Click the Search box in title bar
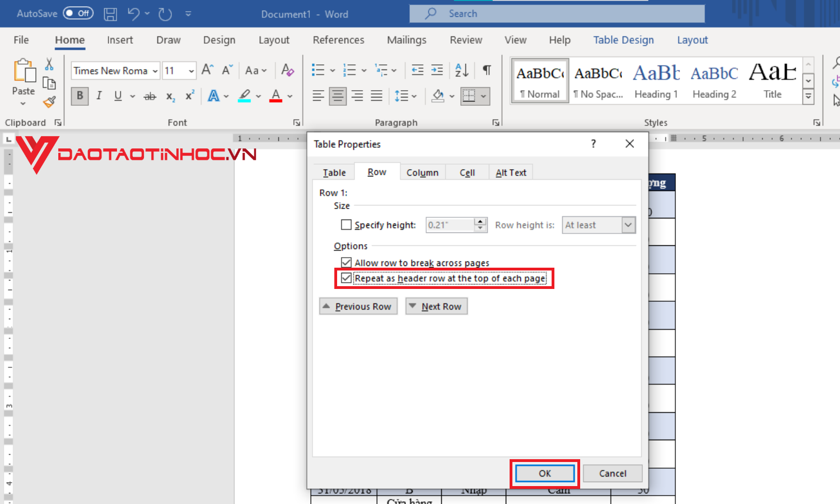 point(557,13)
